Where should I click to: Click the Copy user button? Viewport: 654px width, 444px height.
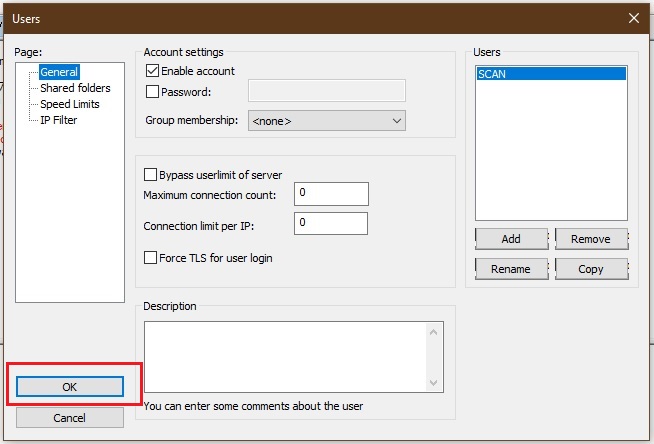(591, 269)
